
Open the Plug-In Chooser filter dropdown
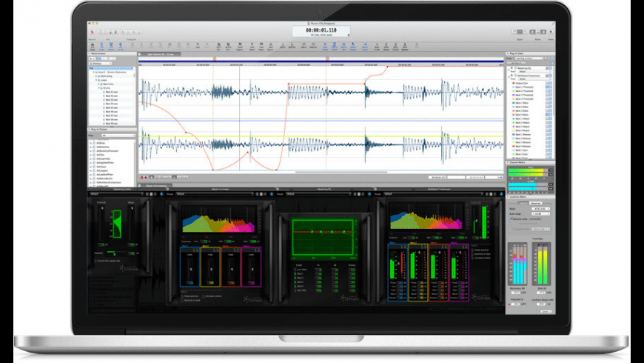click(118, 136)
